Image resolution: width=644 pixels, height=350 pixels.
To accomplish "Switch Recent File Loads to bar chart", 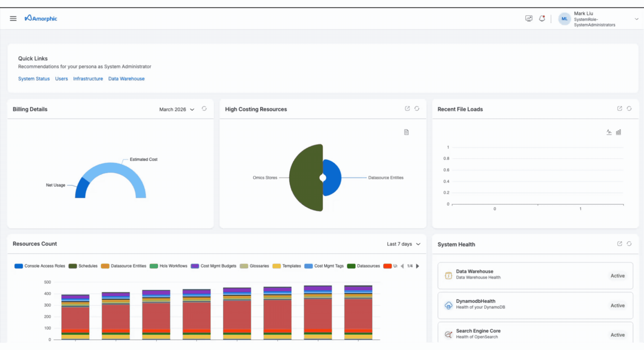I will click(618, 132).
